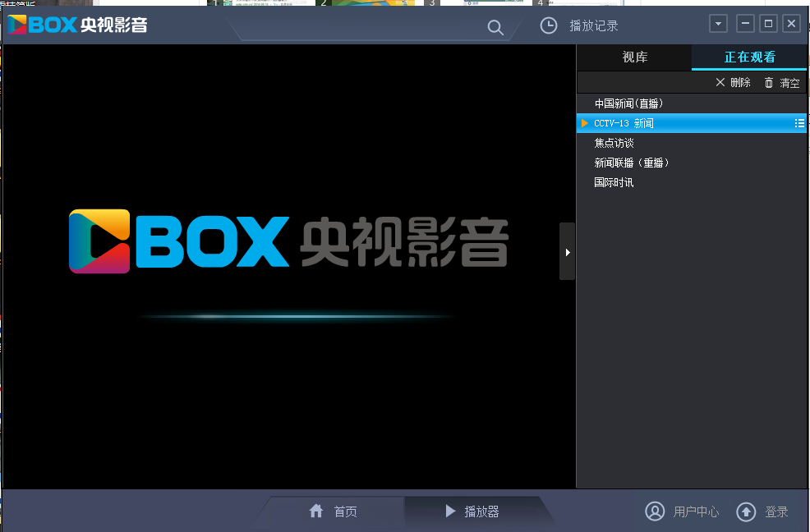Click the 登录 button
Viewport: 810px width, 532px height.
tap(775, 511)
